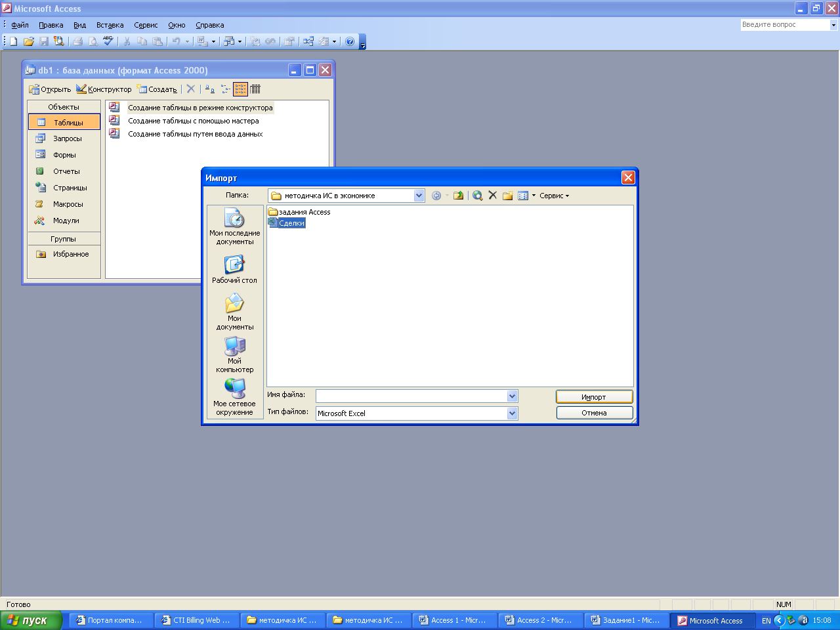Open the Вставка menu

(110, 25)
